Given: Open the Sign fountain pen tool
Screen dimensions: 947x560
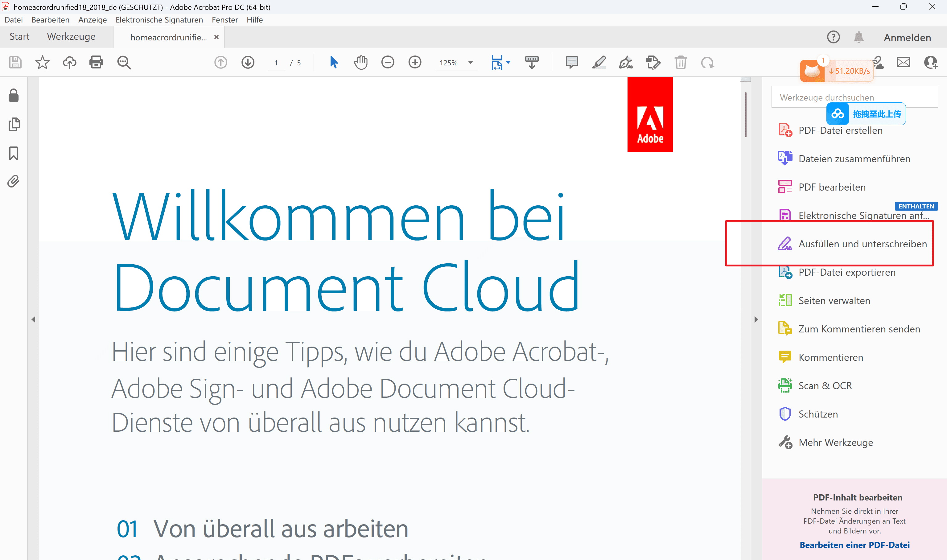Looking at the screenshot, I should tap(626, 62).
